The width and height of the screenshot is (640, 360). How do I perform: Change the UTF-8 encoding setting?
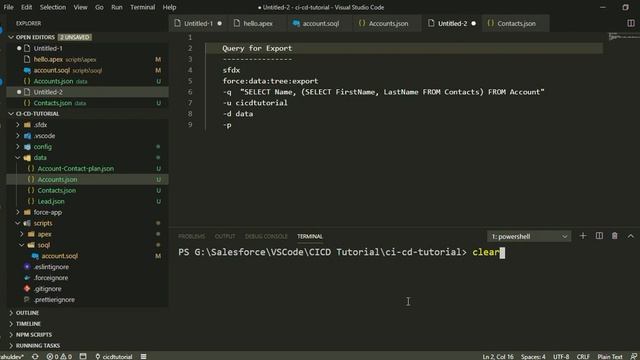coord(561,356)
